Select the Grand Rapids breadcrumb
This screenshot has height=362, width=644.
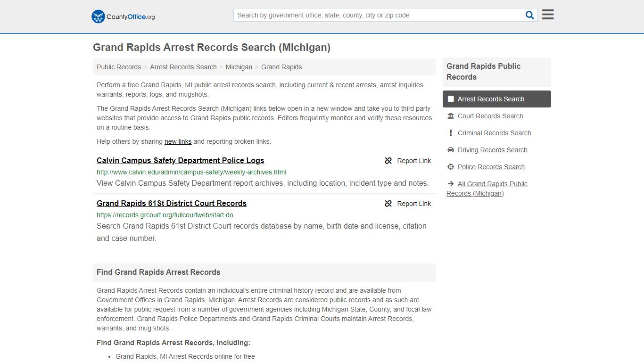point(281,67)
